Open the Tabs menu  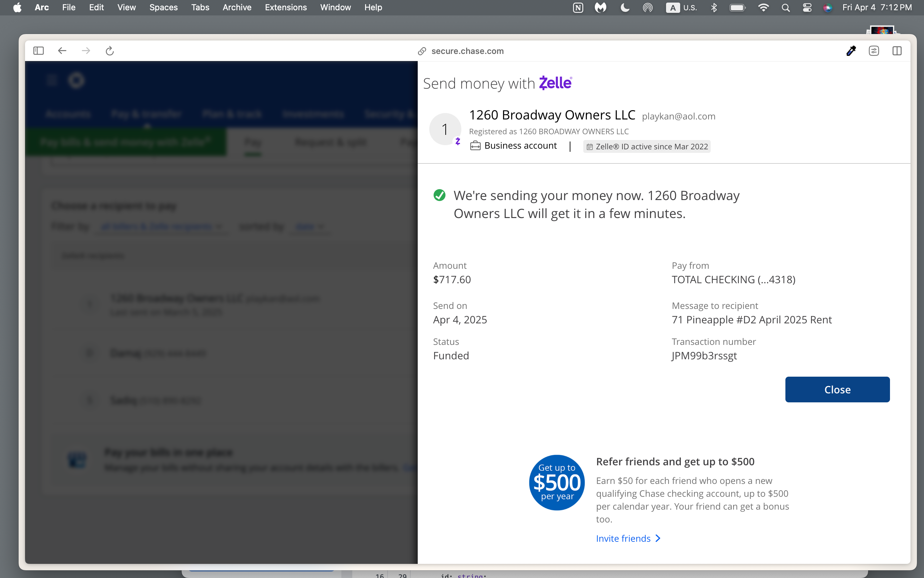tap(201, 8)
